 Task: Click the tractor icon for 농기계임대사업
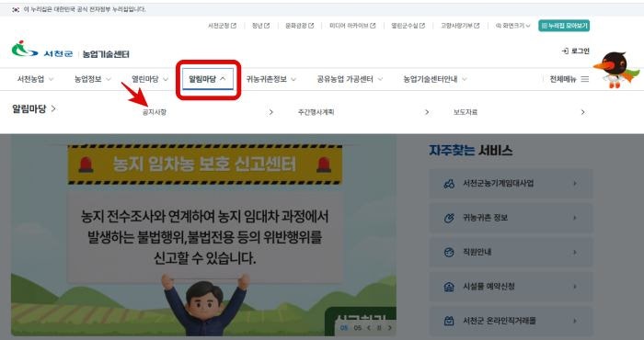point(449,184)
